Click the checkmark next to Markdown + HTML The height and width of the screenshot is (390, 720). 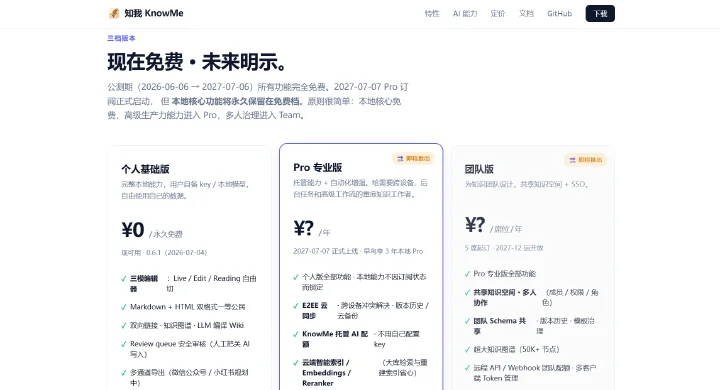point(124,307)
